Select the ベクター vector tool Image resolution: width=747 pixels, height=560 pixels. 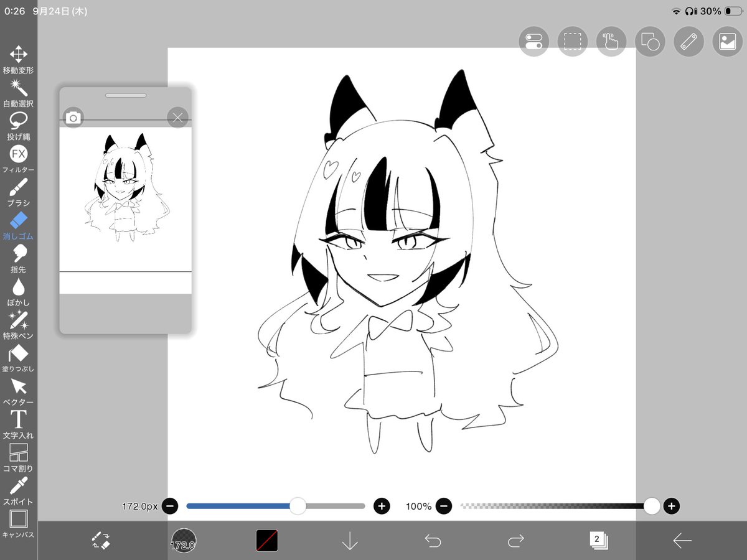click(x=18, y=391)
